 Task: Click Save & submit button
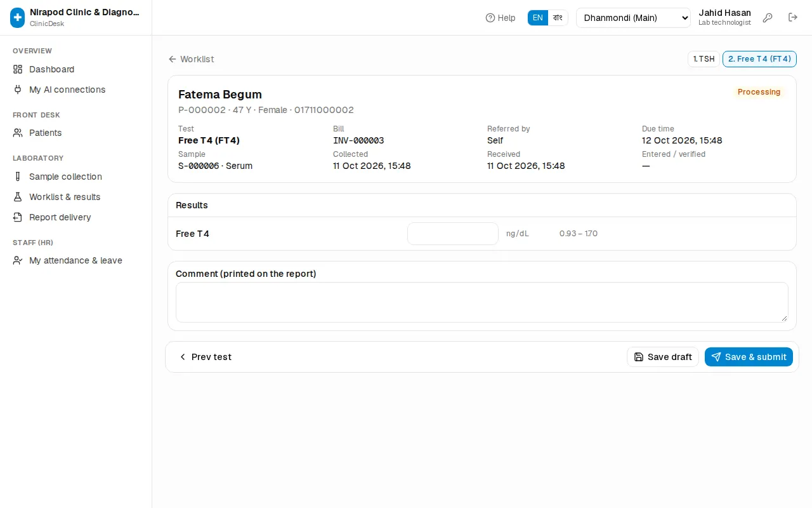click(749, 357)
